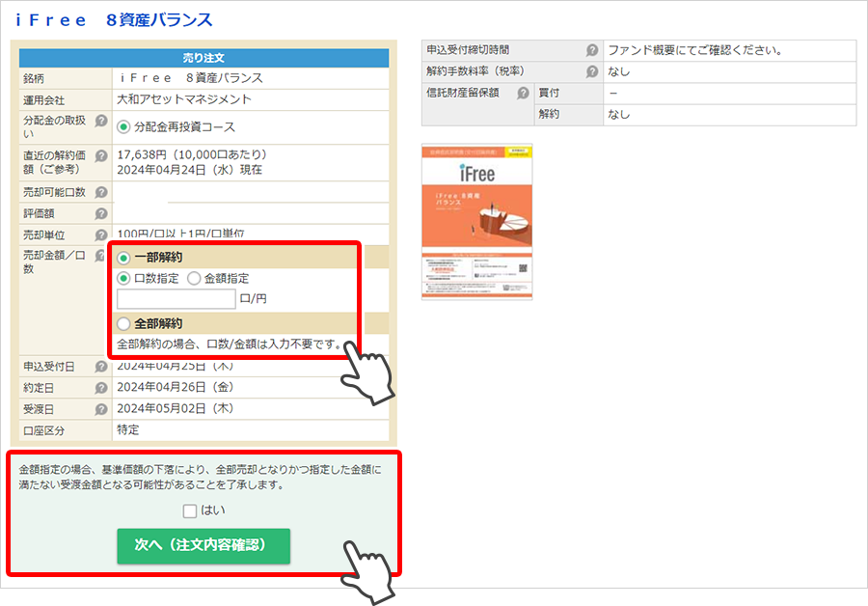Open help icon for 分配金の取扱い
This screenshot has width=868, height=606.
pyautogui.click(x=100, y=121)
